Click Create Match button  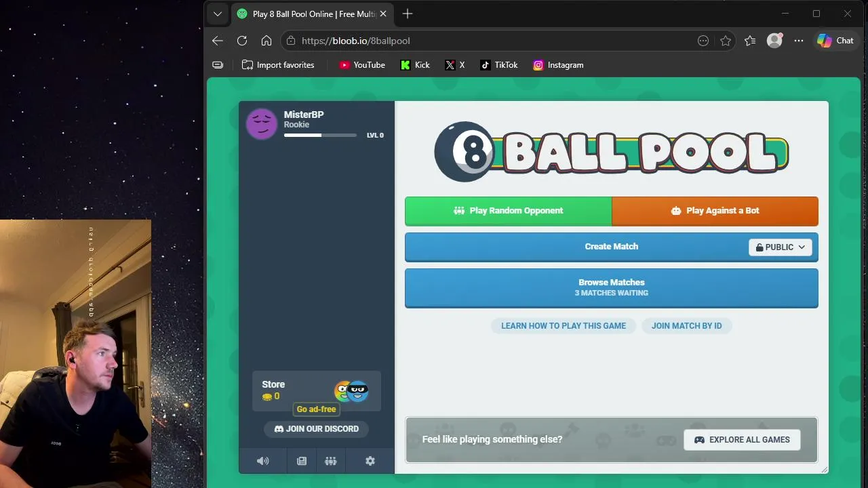click(576, 247)
